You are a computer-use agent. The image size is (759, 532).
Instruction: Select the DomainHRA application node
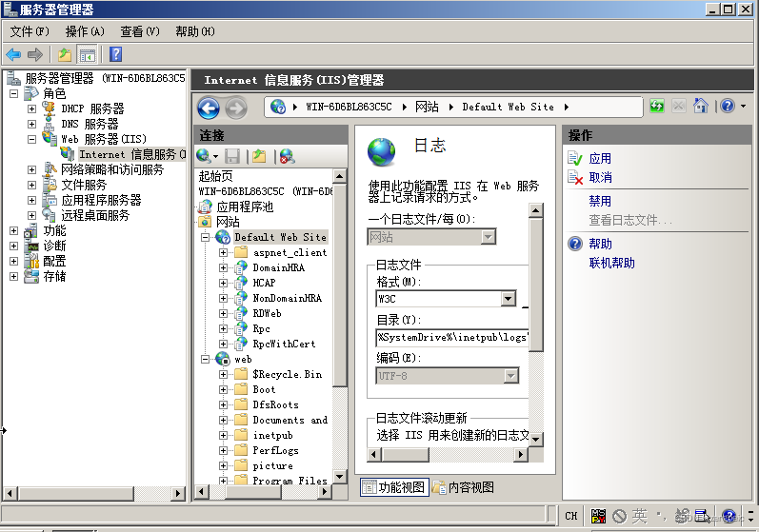[278, 267]
